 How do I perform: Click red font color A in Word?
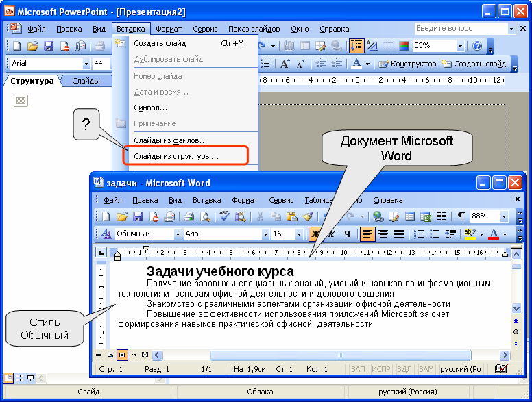click(x=494, y=234)
